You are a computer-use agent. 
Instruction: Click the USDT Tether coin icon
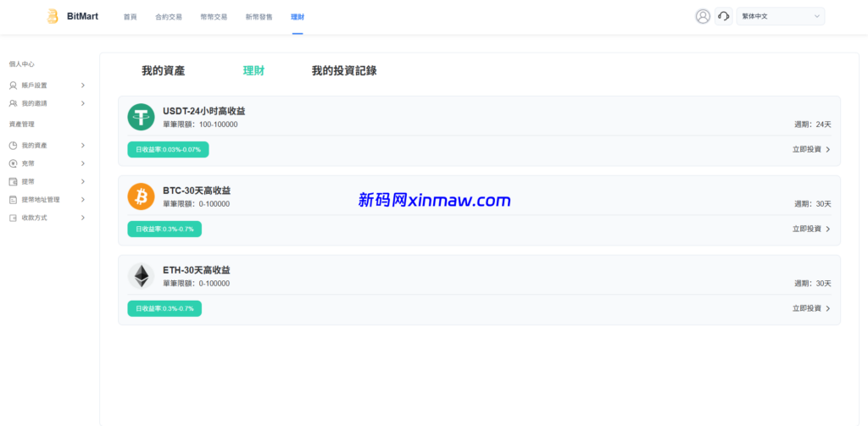pos(142,117)
